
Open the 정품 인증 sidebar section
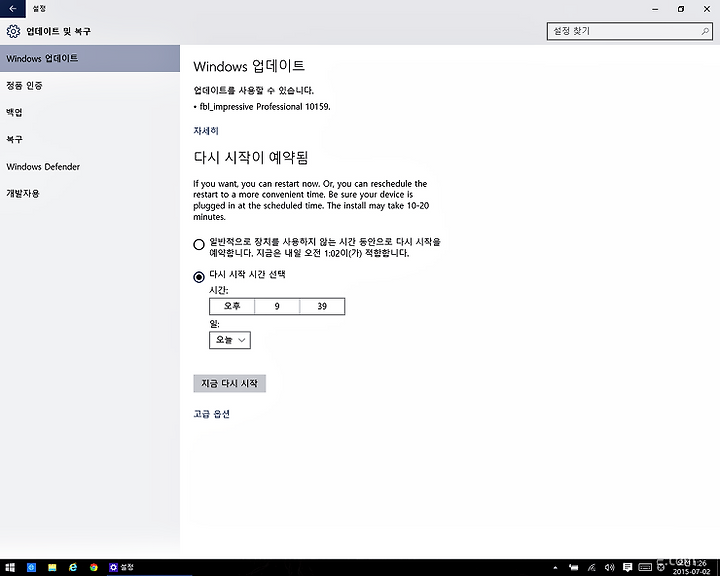[x=90, y=85]
